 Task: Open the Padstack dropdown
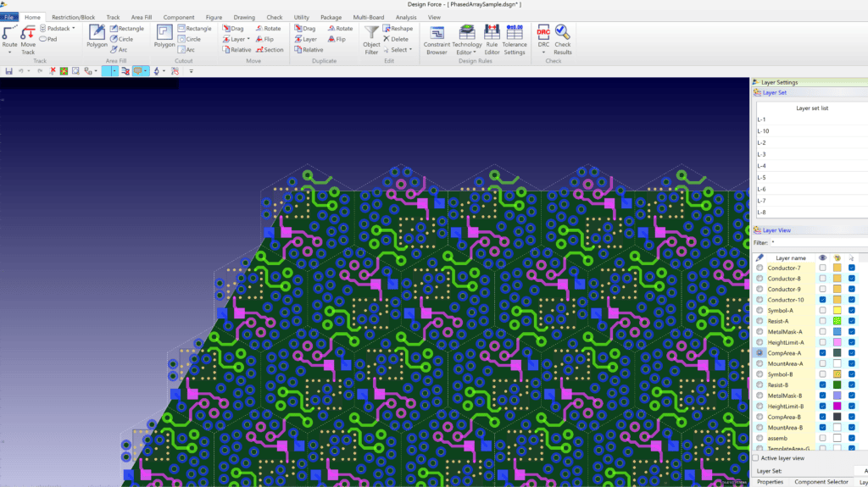(74, 28)
